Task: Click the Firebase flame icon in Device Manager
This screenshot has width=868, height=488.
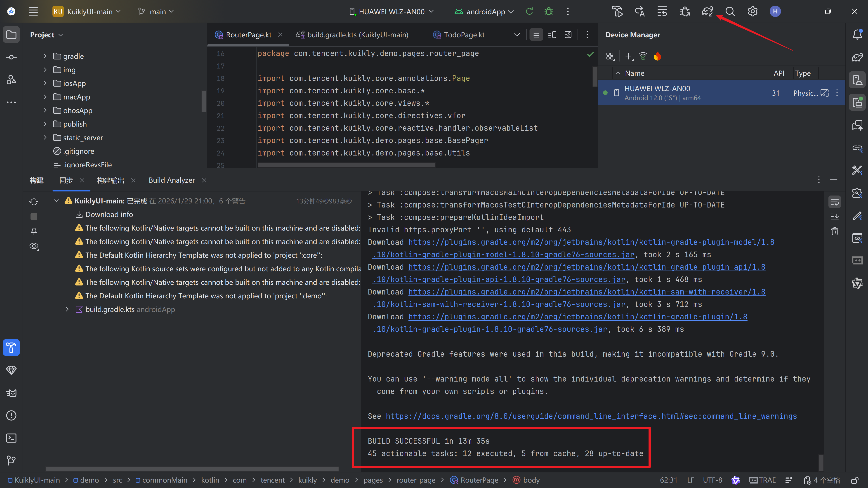Action: [x=657, y=56]
